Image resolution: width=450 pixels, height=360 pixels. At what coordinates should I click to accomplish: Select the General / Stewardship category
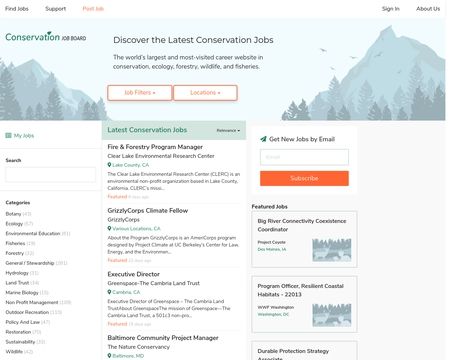(30, 263)
